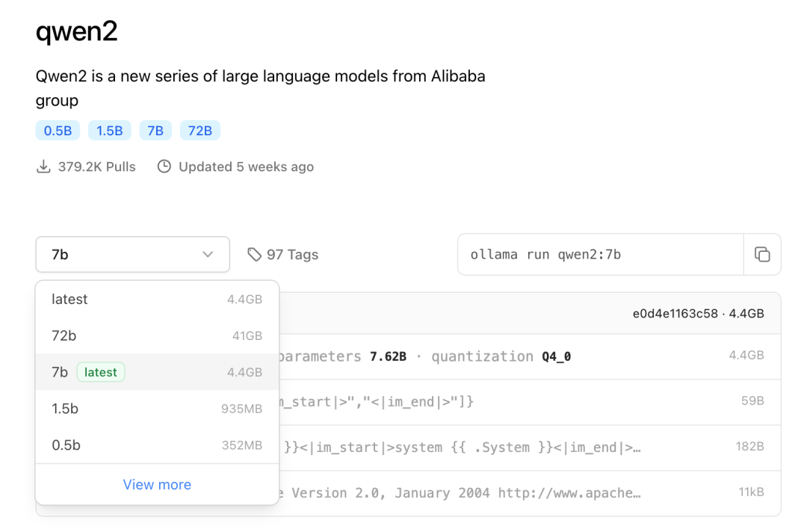The width and height of the screenshot is (807, 532).
Task: Click the 11kB size value
Action: tap(752, 492)
